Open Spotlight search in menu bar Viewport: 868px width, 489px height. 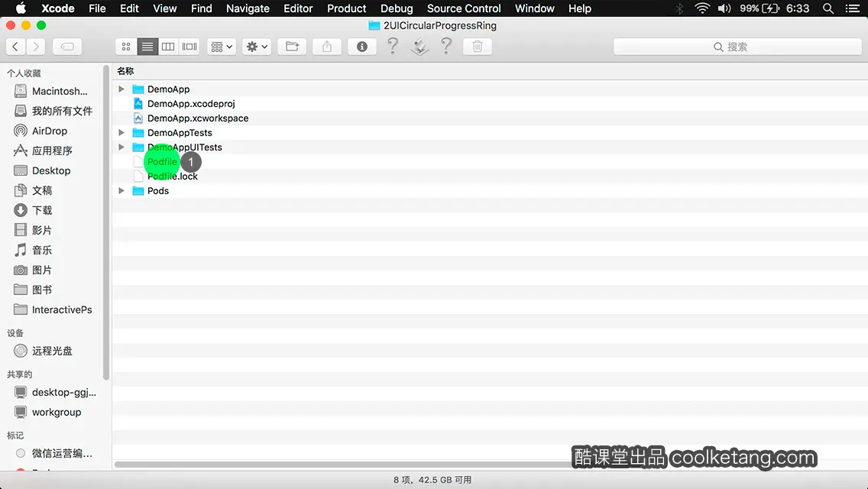828,8
